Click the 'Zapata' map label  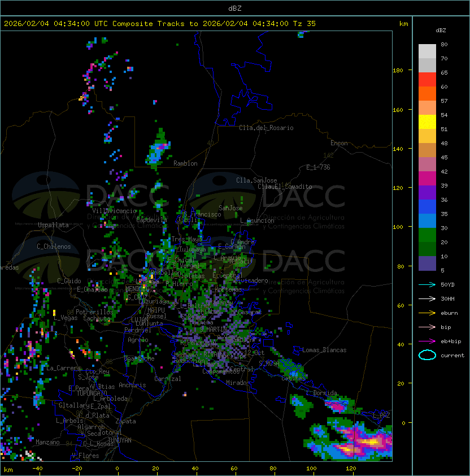pos(125,421)
